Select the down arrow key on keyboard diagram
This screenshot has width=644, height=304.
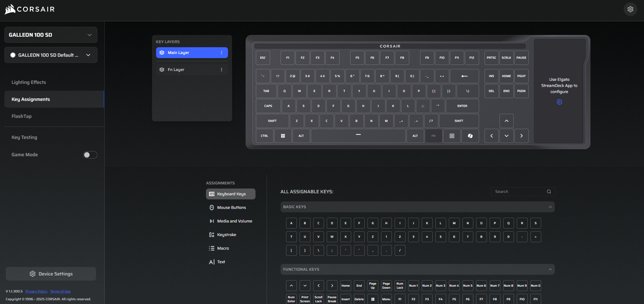pyautogui.click(x=506, y=136)
